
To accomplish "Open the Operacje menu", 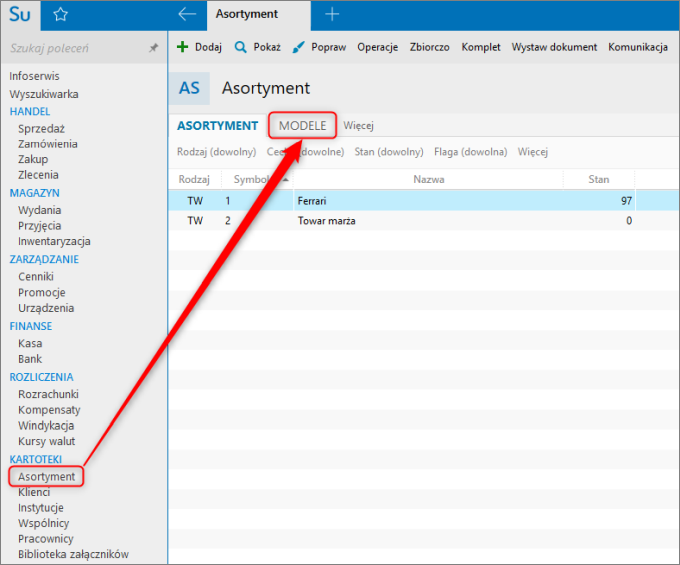I will click(377, 47).
